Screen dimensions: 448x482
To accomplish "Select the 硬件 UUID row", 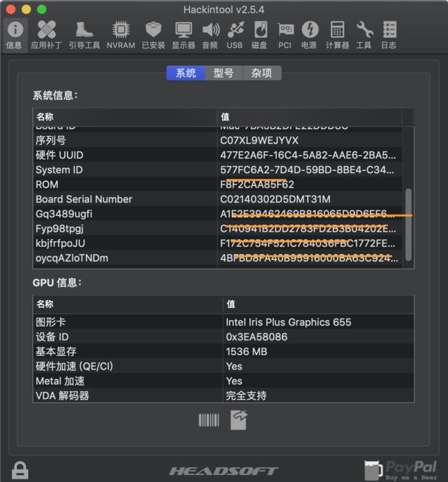I will [x=218, y=155].
